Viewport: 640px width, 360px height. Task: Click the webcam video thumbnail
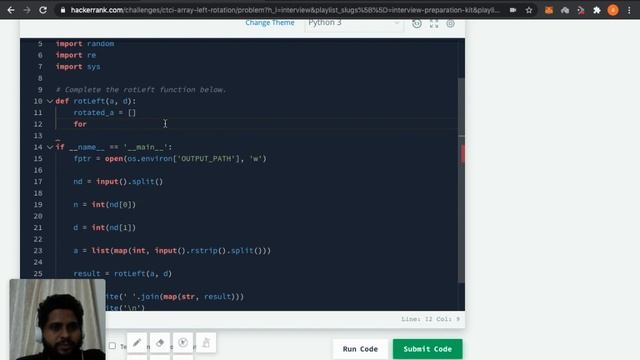tap(58, 320)
